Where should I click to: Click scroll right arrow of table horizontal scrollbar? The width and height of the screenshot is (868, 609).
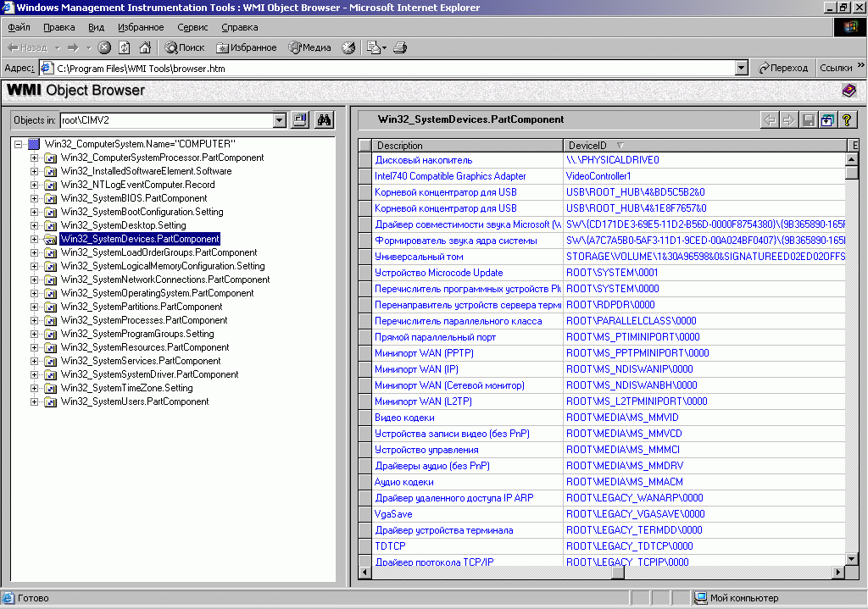coord(838,573)
